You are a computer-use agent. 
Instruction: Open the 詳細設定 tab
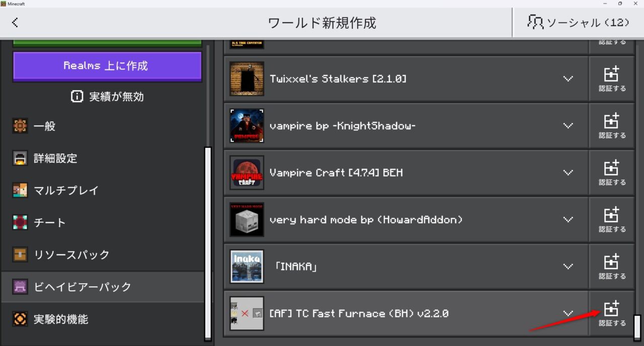pos(103,158)
